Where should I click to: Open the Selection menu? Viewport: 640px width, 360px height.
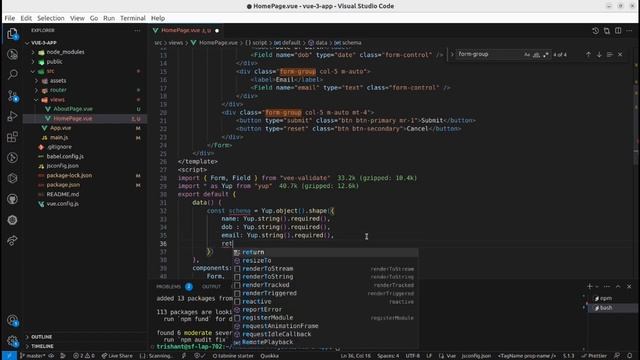51,18
